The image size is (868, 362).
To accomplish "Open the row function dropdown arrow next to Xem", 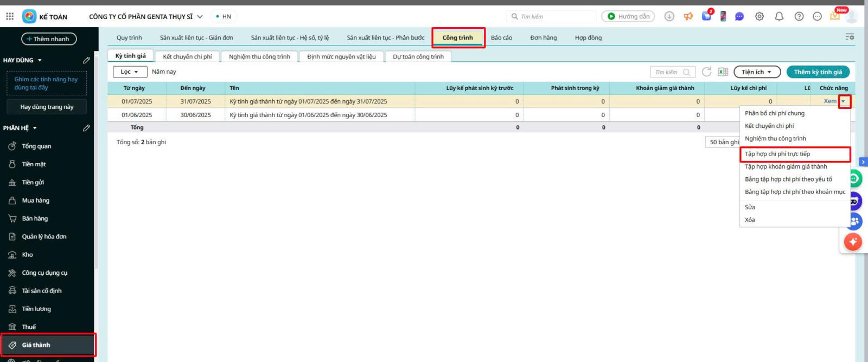I will point(844,101).
